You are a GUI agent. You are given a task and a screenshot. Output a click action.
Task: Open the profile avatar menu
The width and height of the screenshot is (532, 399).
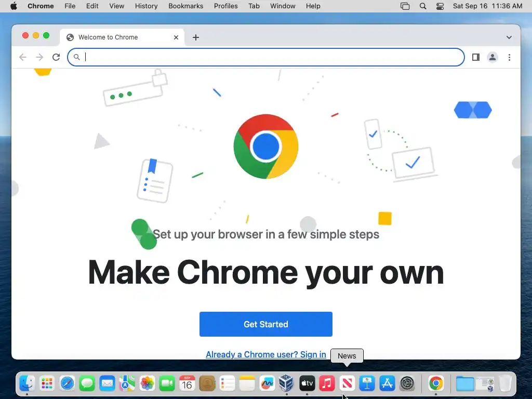(493, 57)
